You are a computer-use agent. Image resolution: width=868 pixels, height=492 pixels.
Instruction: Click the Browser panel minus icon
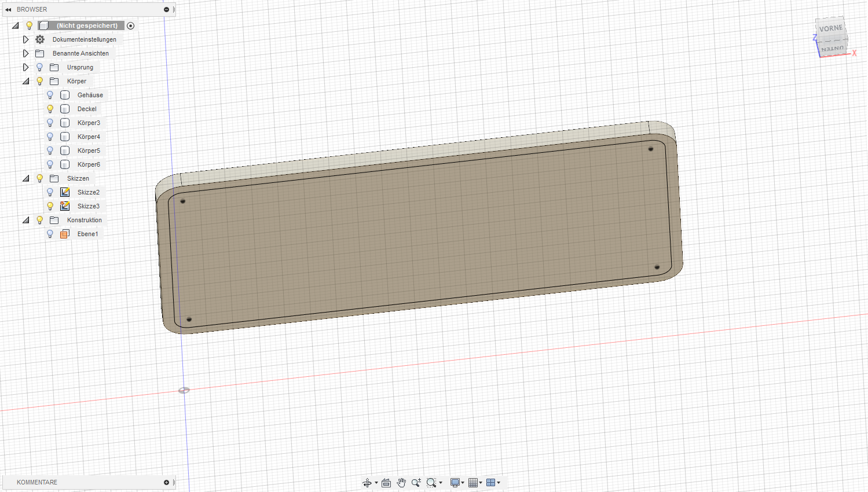pyautogui.click(x=166, y=9)
